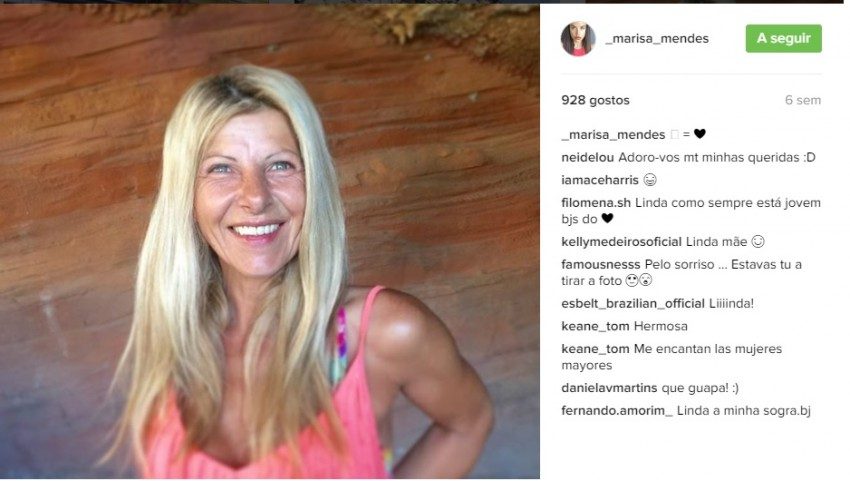Click the emoji faces after tirar a foto
Screen dimensions: 850x481
[x=639, y=280]
